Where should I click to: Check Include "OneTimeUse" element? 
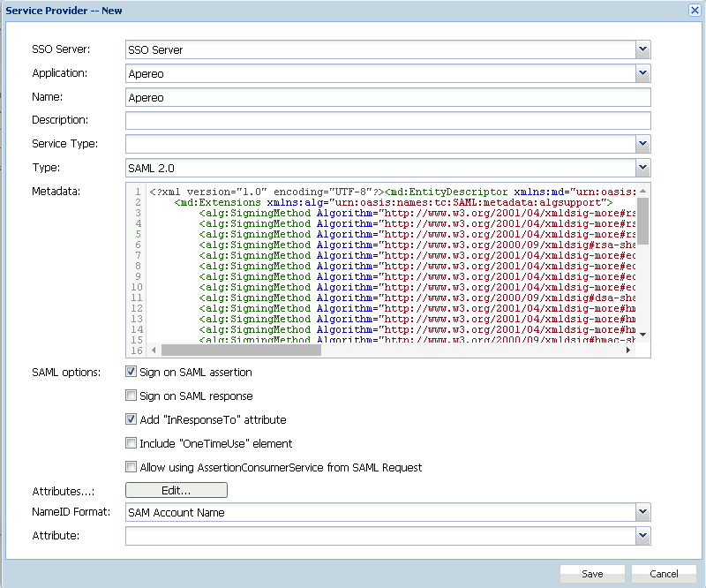click(131, 444)
